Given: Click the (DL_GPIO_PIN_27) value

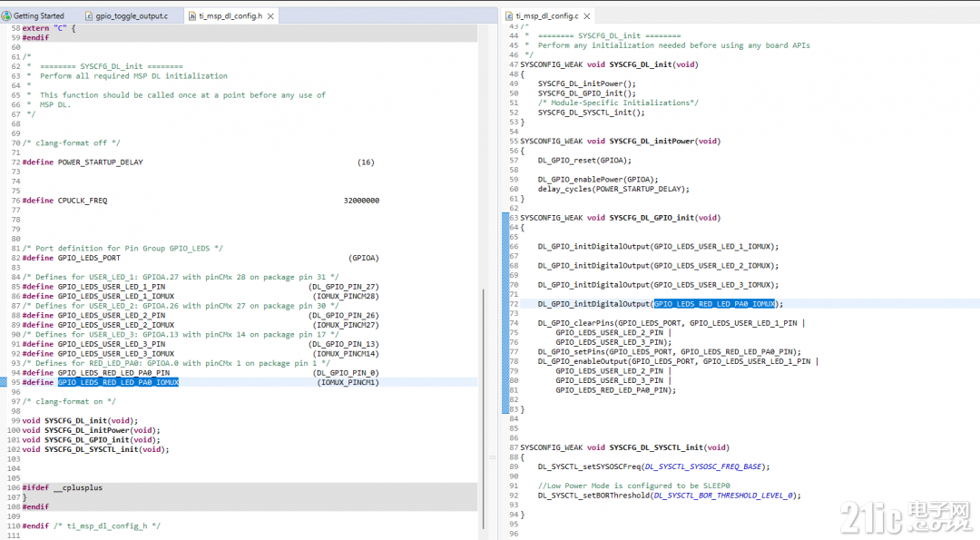Looking at the screenshot, I should coord(344,286).
